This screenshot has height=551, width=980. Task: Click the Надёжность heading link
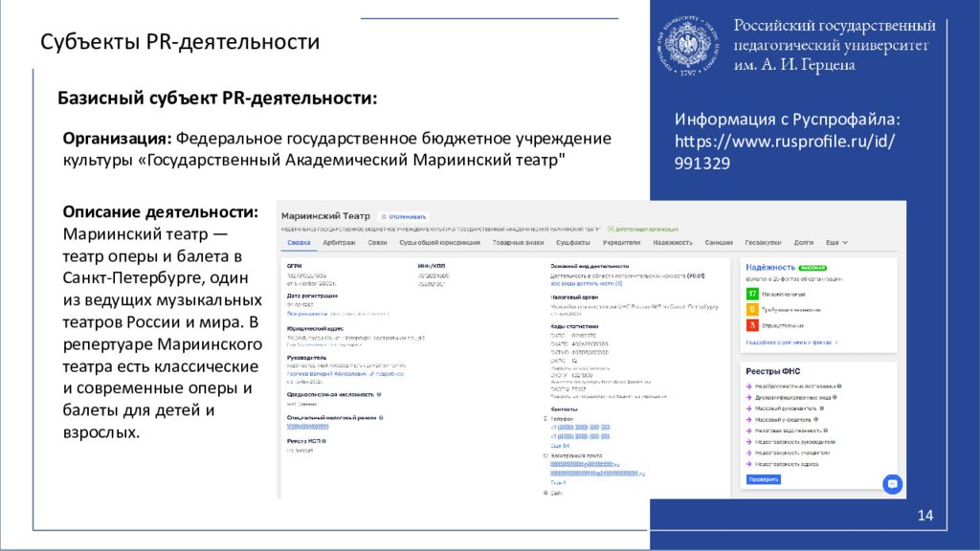[770, 268]
